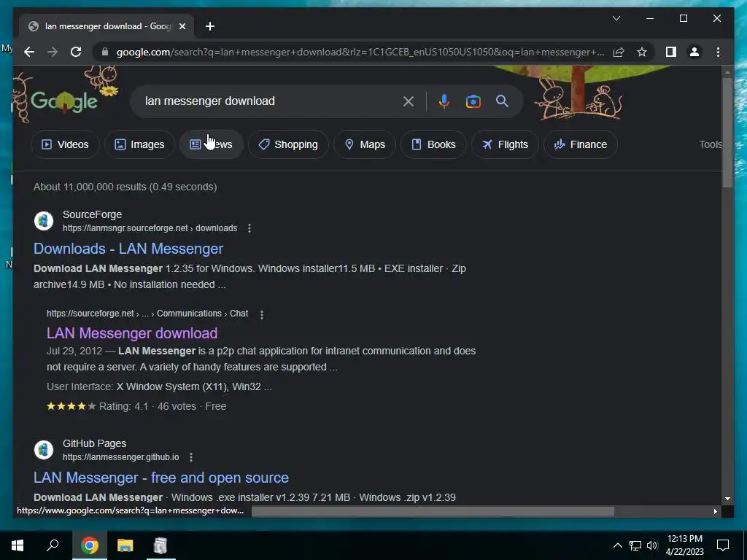The height and width of the screenshot is (560, 747).
Task: Click the browser forward arrow
Action: pos(53,52)
